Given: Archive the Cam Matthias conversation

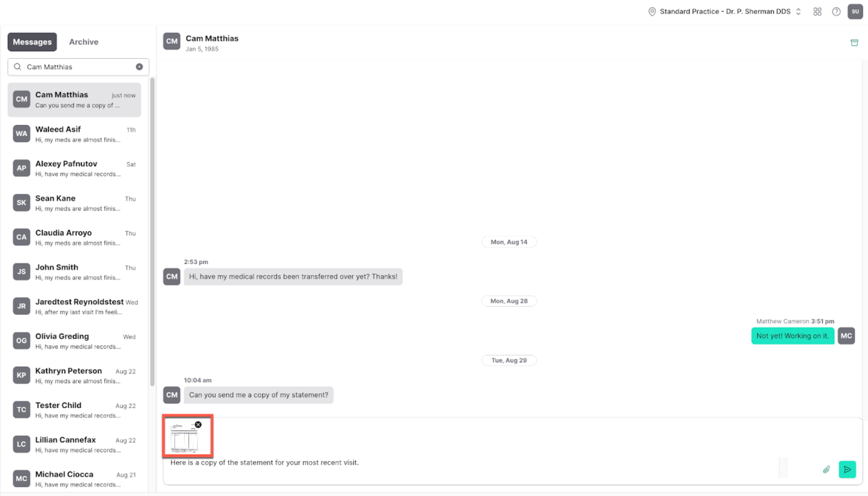Looking at the screenshot, I should click(x=854, y=43).
